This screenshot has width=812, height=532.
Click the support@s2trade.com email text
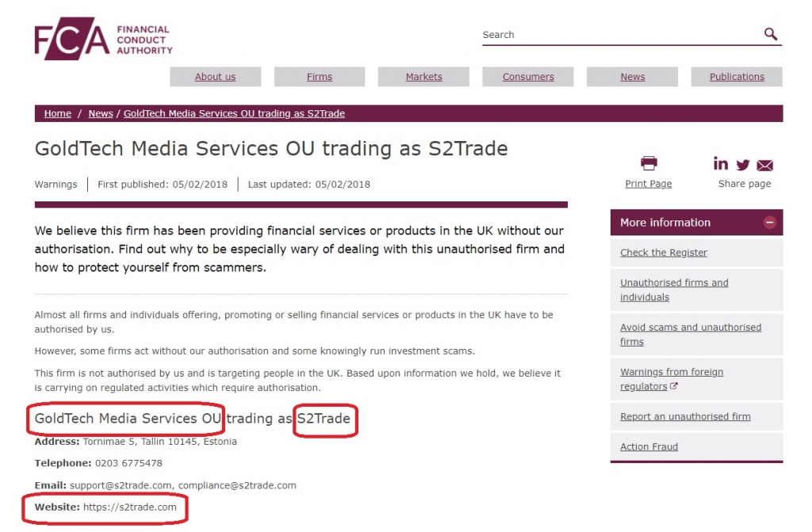[x=121, y=485]
